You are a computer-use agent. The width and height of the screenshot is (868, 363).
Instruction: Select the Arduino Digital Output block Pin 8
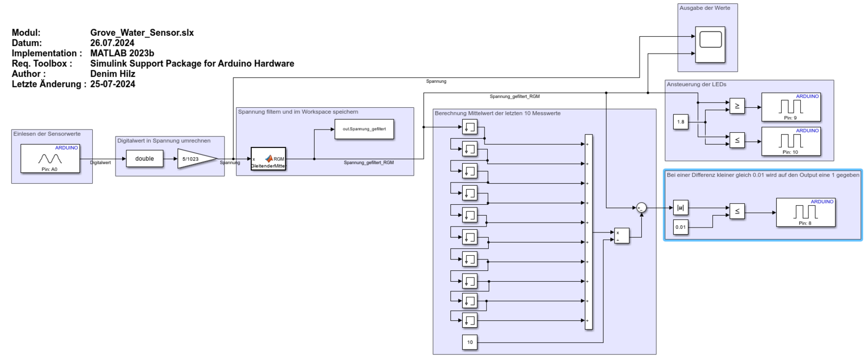point(805,212)
